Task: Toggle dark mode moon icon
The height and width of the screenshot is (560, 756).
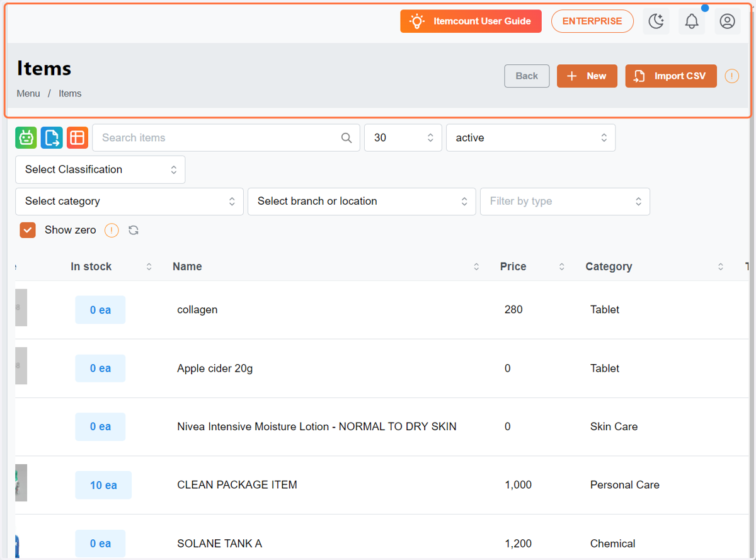Action: click(x=656, y=21)
